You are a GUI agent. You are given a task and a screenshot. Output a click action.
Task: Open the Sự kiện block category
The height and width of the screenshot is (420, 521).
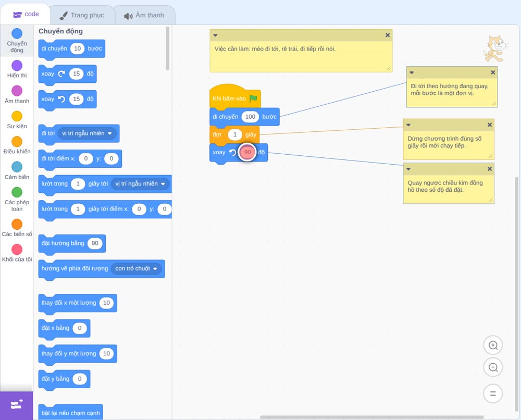[17, 120]
